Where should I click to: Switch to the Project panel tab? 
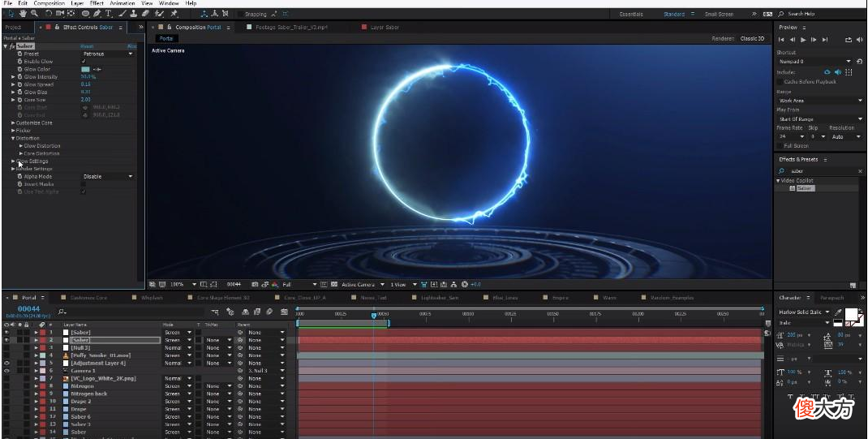pos(13,28)
